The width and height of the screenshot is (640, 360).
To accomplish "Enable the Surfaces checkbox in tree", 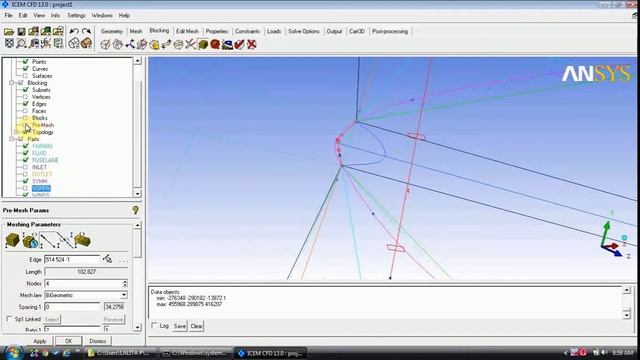I will (x=26, y=76).
